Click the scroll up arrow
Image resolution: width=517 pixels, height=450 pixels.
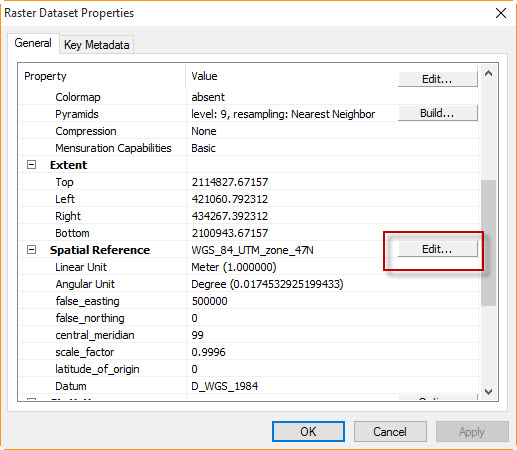(x=488, y=74)
